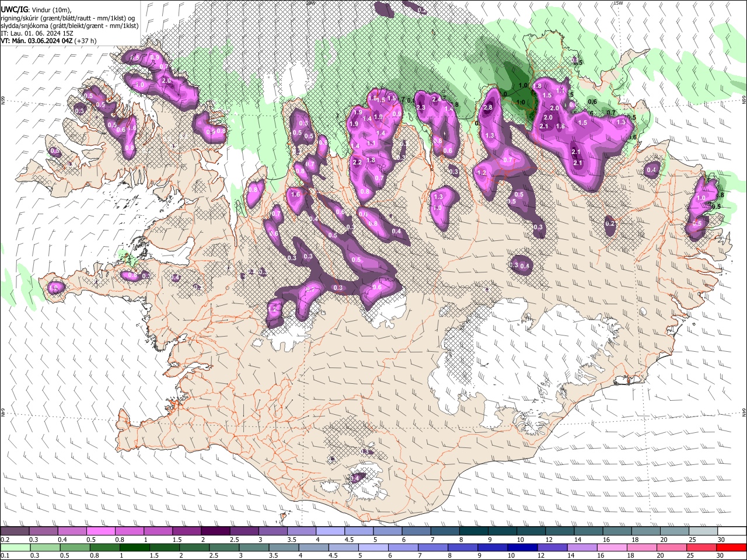This screenshot has width=747, height=560.
Task: Pick the medium green swatch between 0.5 and 0.8 on rain scale
Action: point(75,547)
